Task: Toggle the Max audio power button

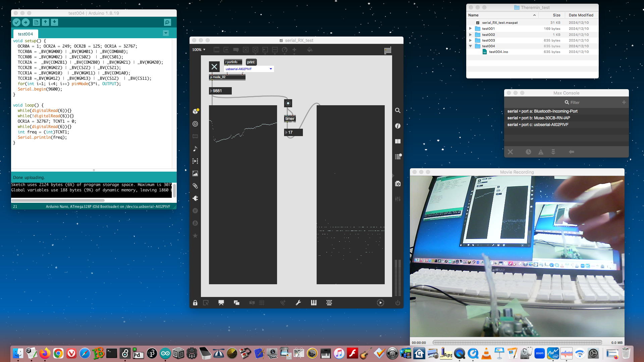Action: coord(398,303)
